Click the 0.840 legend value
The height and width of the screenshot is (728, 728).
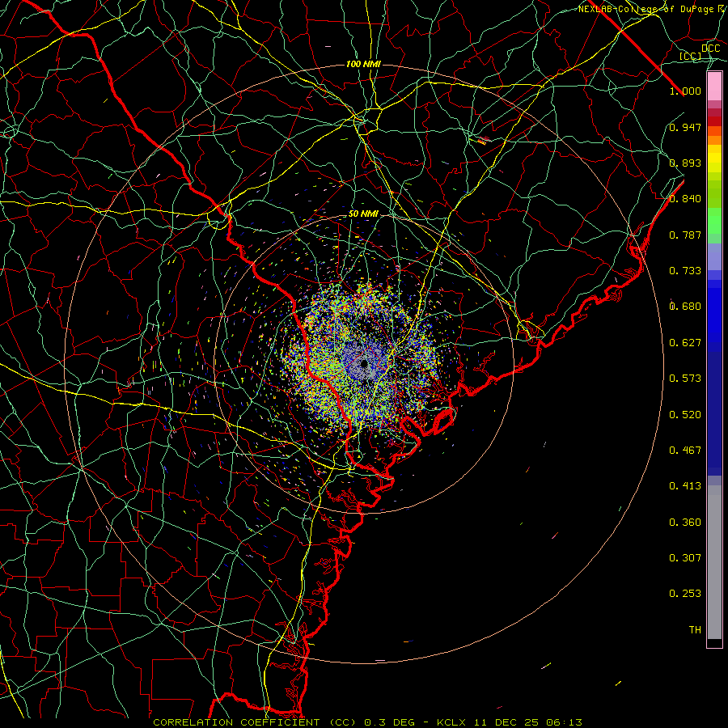(685, 199)
